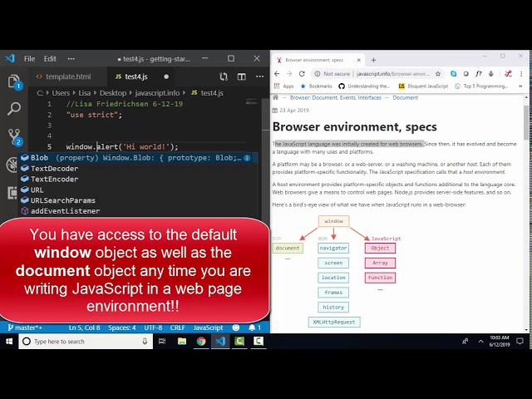Image resolution: width=532 pixels, height=399 pixels.
Task: Open Apps shortcut in bookmarks bar
Action: coord(284,86)
